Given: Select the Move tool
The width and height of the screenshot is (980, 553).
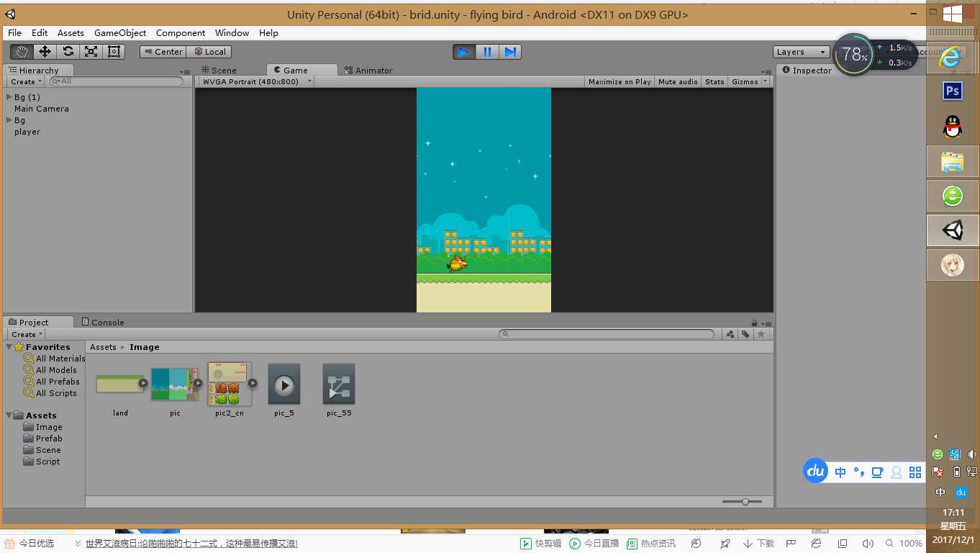Looking at the screenshot, I should pos(45,51).
